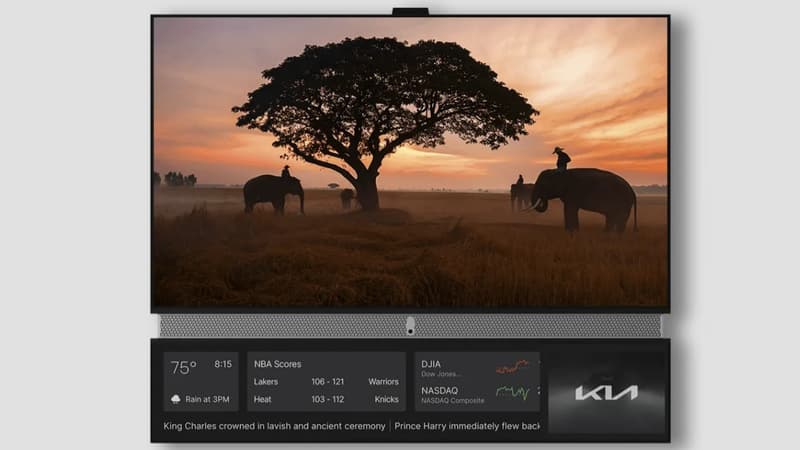Click the large tree in the wallpaper
Viewport: 800px width, 450px height.
pos(372,110)
